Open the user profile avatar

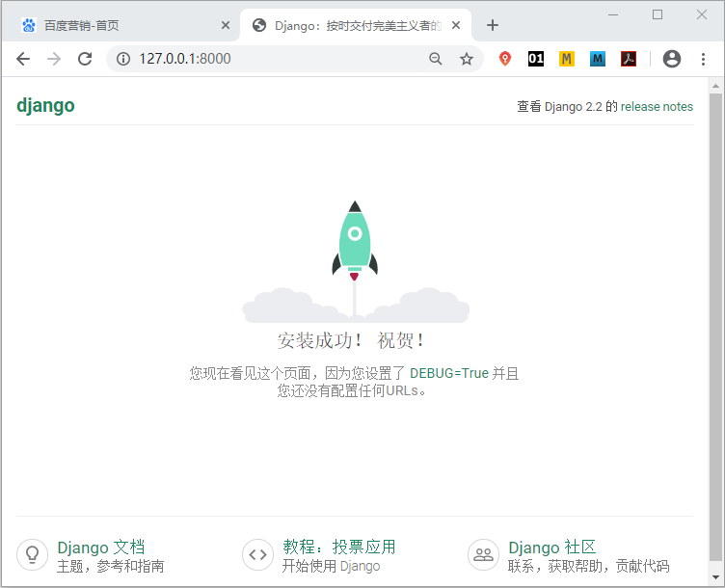click(x=672, y=59)
